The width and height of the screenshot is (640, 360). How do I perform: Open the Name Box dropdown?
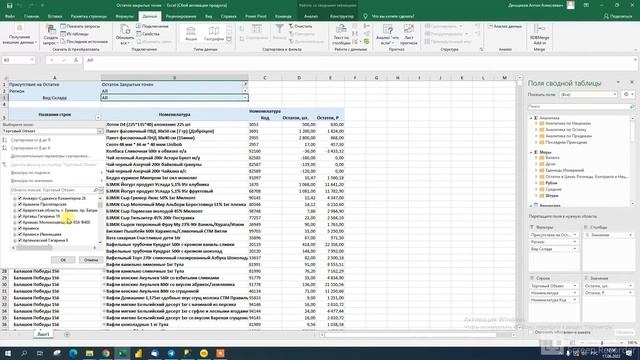[x=31, y=60]
